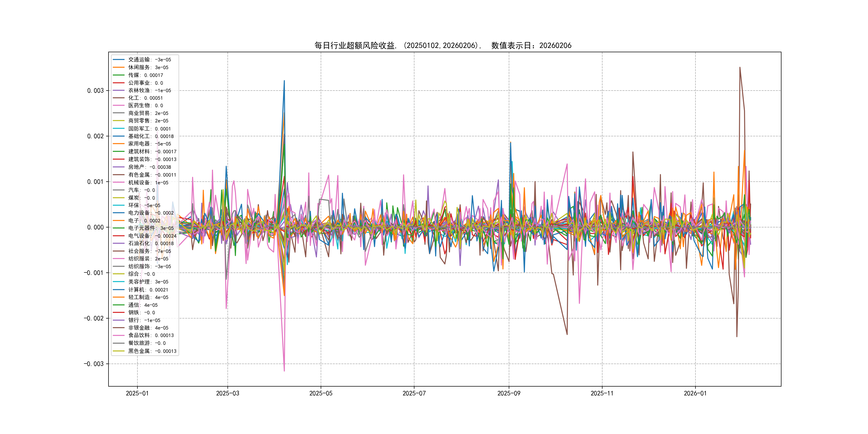Click the 黑色金属 legend entry
Screen dimensions: 868x434
152,351
